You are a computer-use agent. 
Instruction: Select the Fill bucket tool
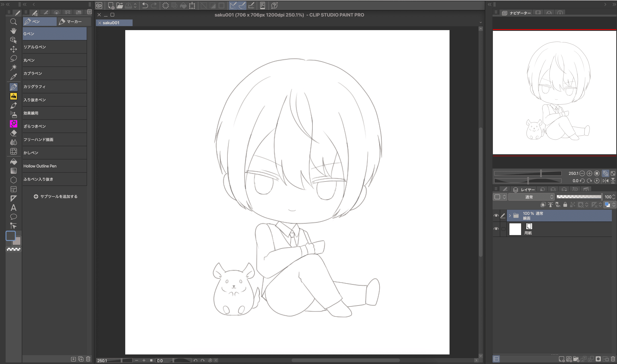[x=13, y=162]
